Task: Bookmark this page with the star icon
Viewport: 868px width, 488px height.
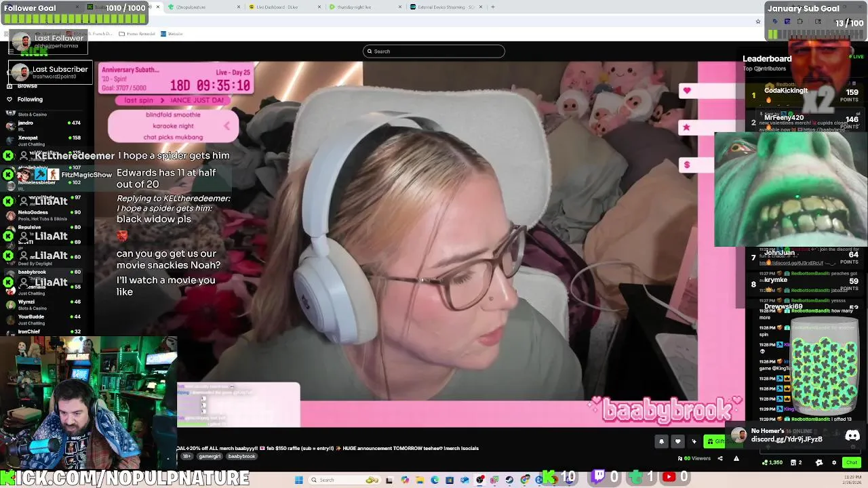Action: pos(758,21)
